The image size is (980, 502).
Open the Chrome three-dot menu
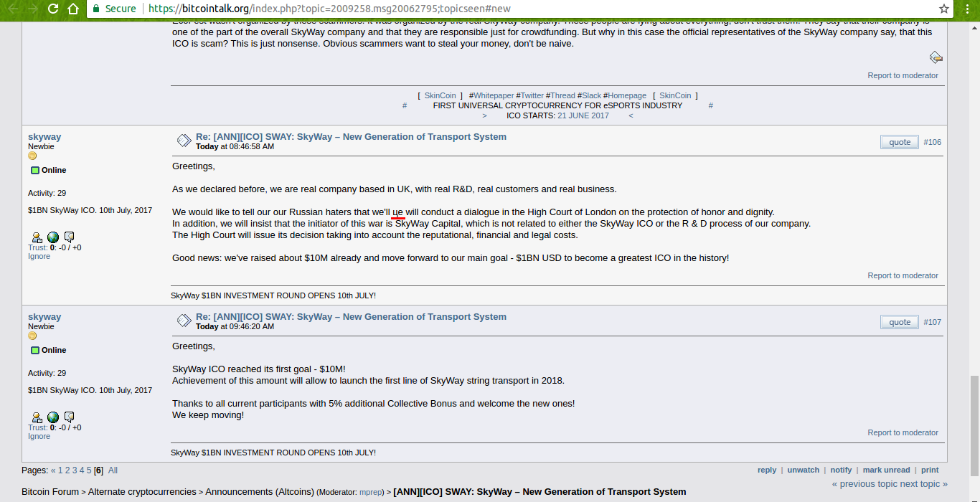point(966,9)
